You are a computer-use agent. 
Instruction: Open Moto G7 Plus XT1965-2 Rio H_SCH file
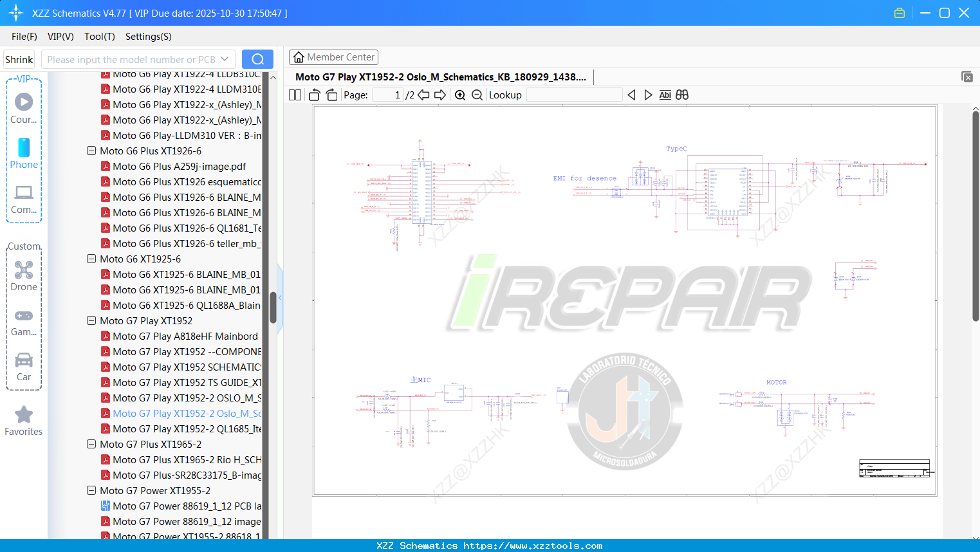[x=187, y=459]
